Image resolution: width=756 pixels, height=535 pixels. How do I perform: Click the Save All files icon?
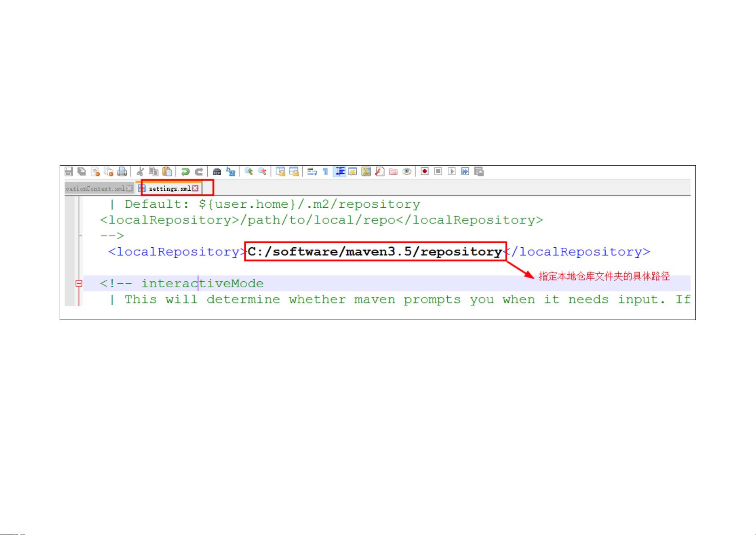(82, 171)
